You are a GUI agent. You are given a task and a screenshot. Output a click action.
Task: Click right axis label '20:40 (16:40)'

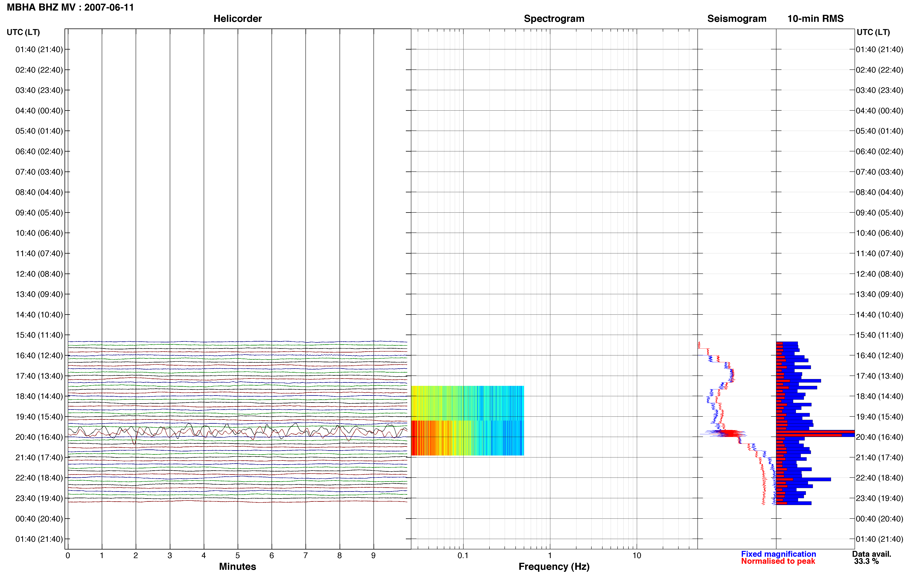click(x=879, y=437)
